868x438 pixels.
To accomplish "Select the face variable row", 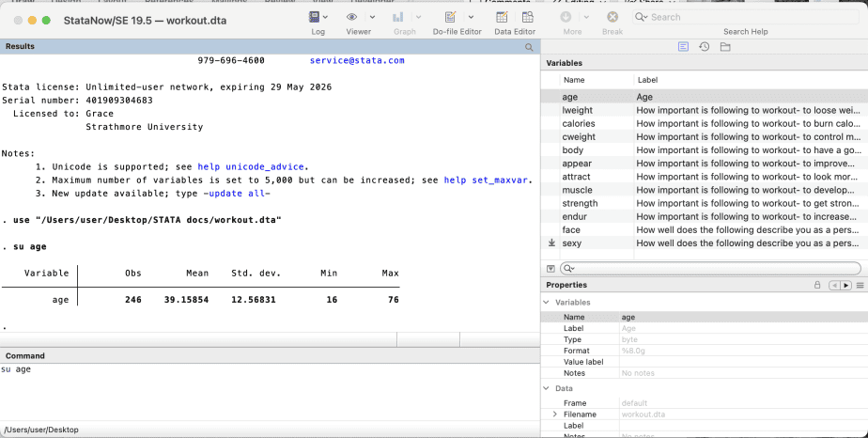I will (x=705, y=229).
